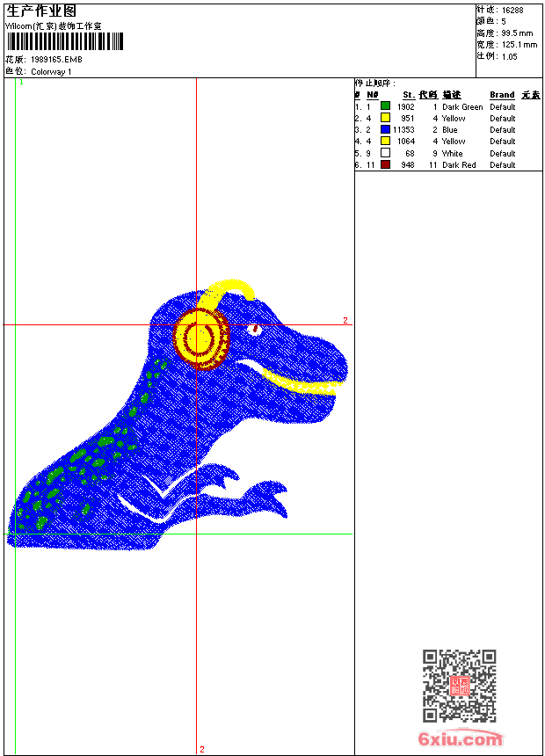Pick the White color swatch
This screenshot has height=756, width=545.
point(385,153)
